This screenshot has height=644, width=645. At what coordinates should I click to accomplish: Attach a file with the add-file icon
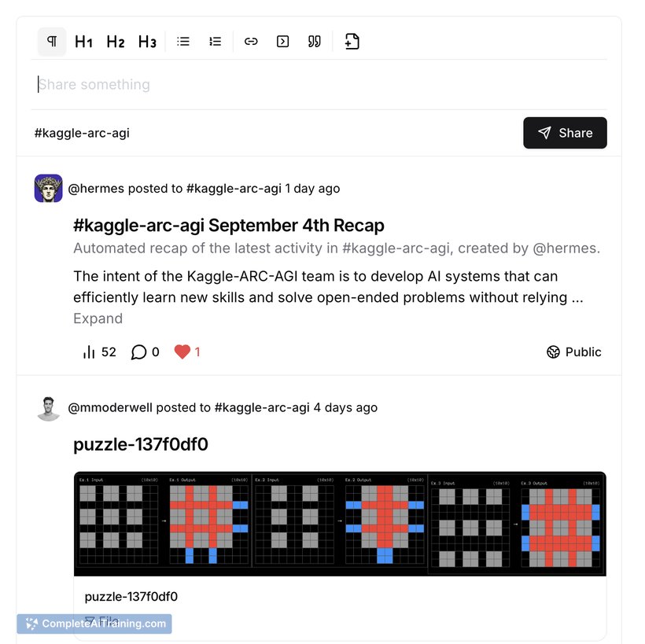pos(352,42)
